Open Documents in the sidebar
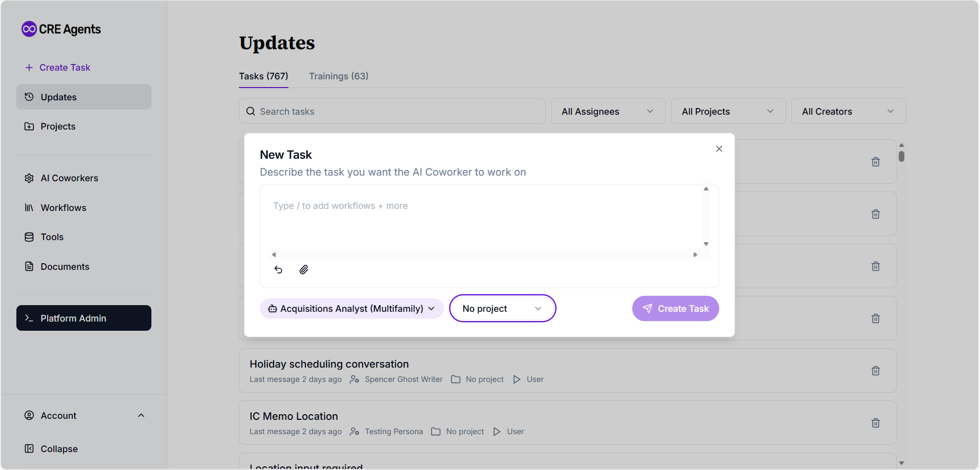Screen dimensions: 980x470 point(64,267)
